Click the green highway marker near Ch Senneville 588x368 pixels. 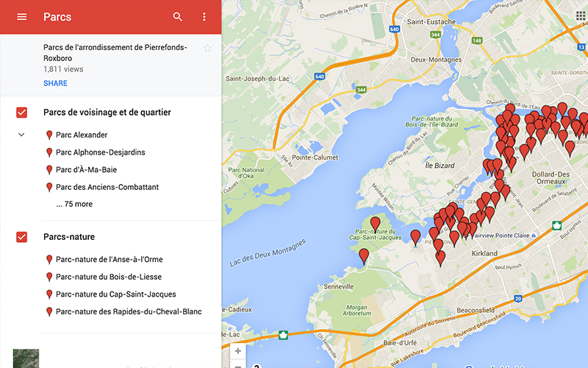coord(283,335)
